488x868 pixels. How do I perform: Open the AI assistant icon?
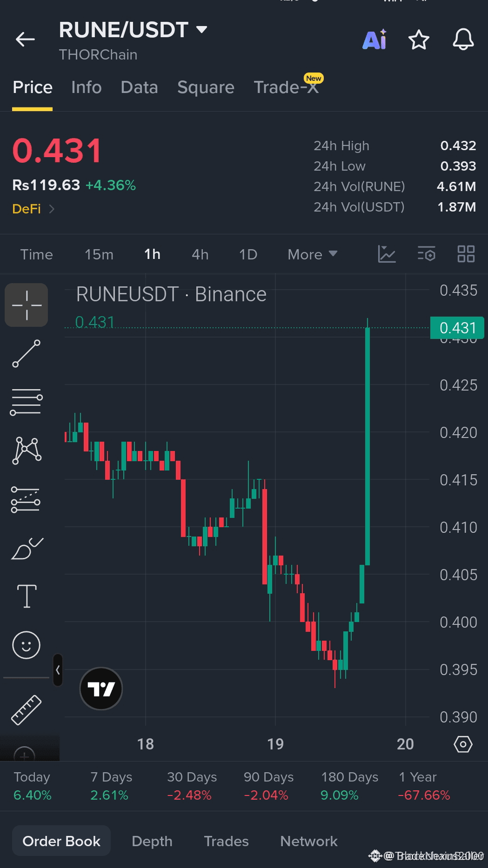[x=374, y=40]
